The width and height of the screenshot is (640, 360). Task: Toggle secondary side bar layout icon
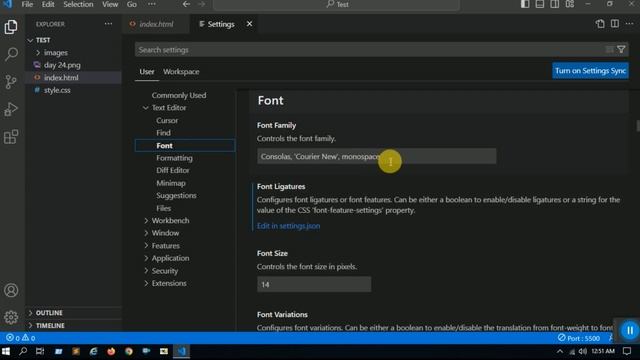click(555, 4)
